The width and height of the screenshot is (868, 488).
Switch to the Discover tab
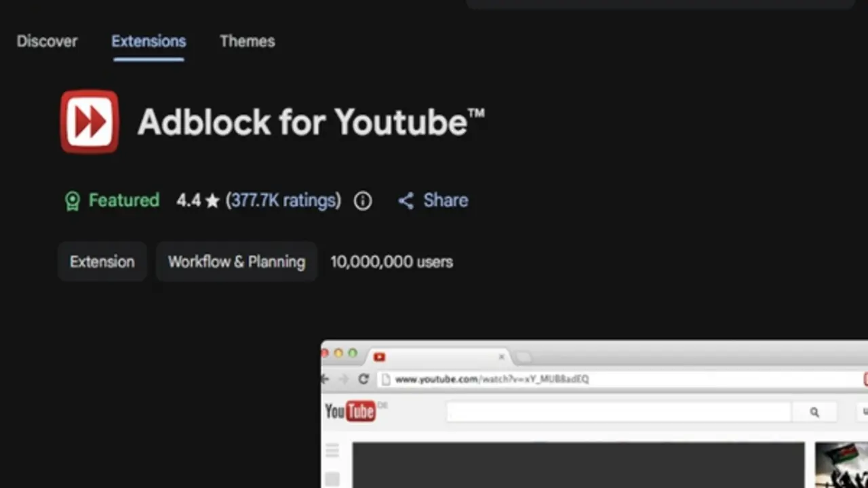coord(47,41)
